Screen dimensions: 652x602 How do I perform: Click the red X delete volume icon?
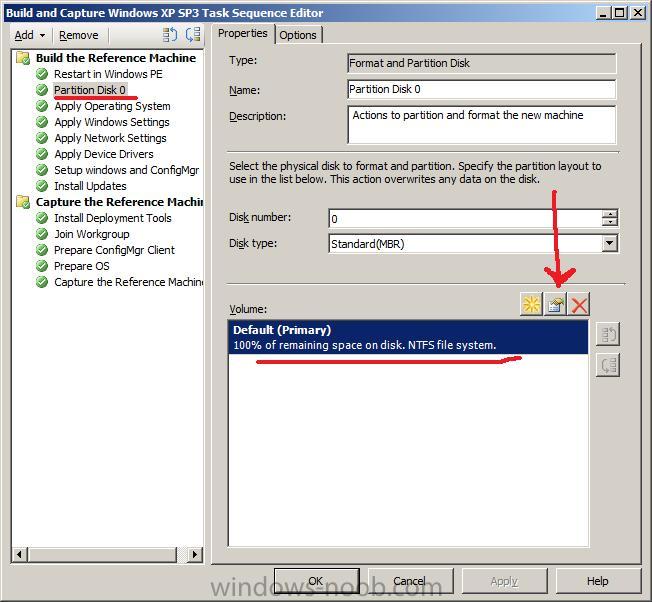[x=579, y=305]
